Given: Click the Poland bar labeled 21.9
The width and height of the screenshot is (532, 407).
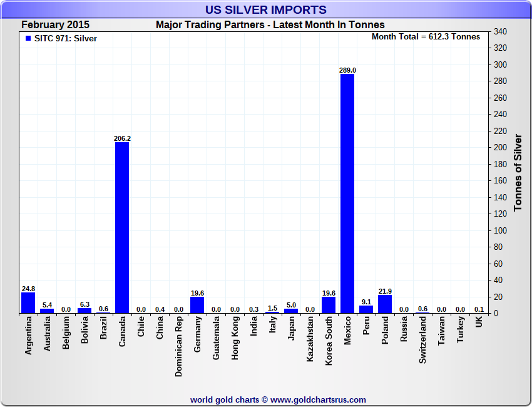Looking at the screenshot, I should (x=385, y=304).
